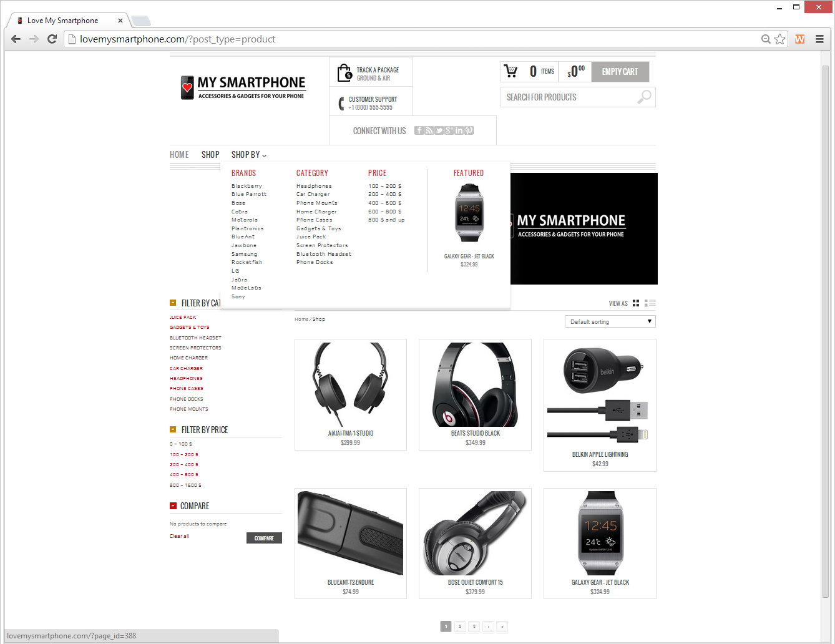
Task: Choose Phone Cases in Category menu
Action: (x=315, y=220)
